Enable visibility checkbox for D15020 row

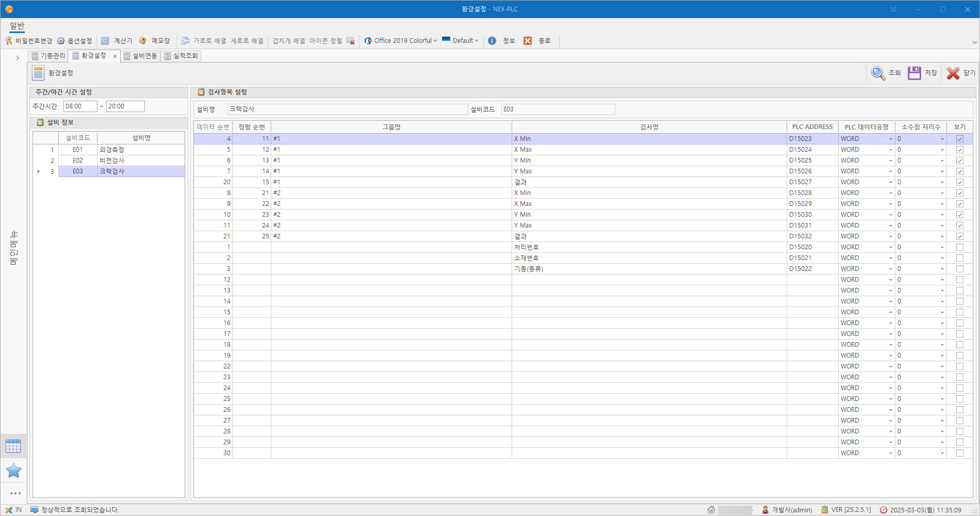pyautogui.click(x=959, y=247)
